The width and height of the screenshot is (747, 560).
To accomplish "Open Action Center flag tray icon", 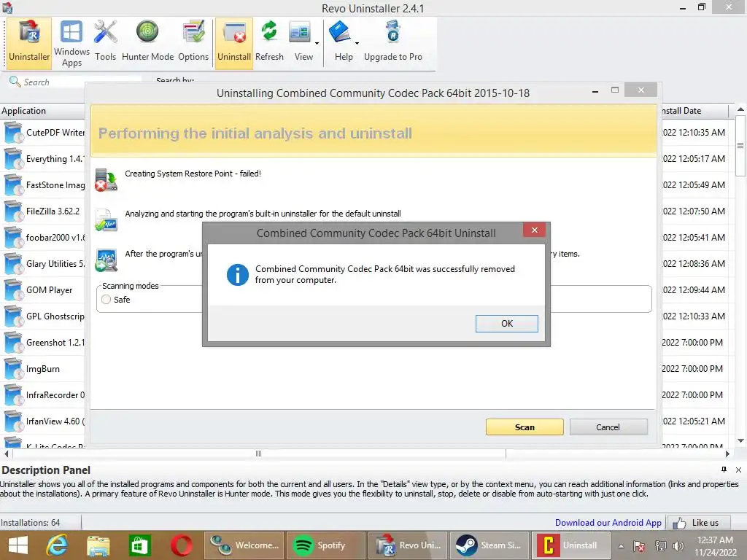I will (639, 546).
